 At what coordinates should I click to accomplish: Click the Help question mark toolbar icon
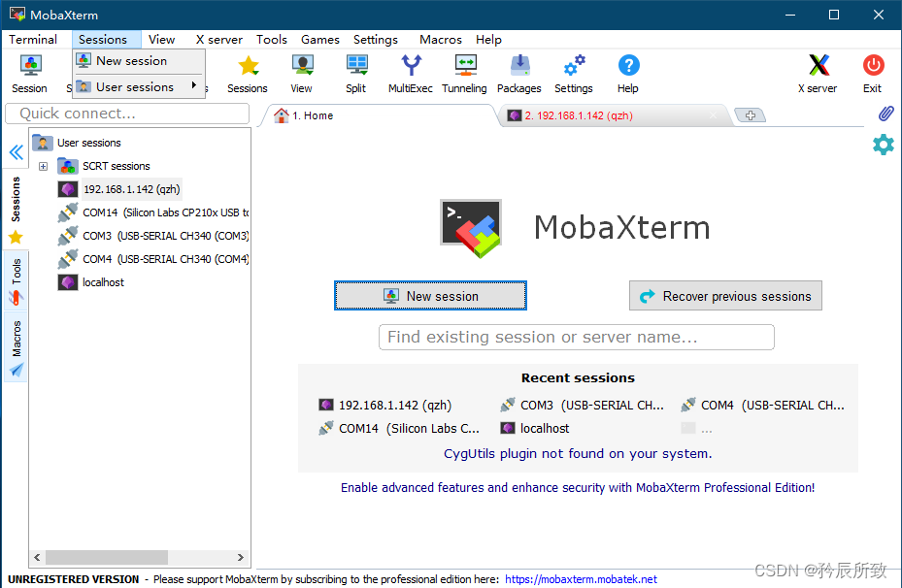[628, 74]
